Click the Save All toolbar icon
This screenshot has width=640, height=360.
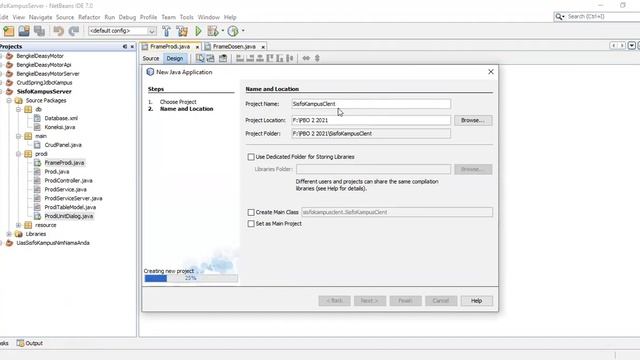pos(40,31)
